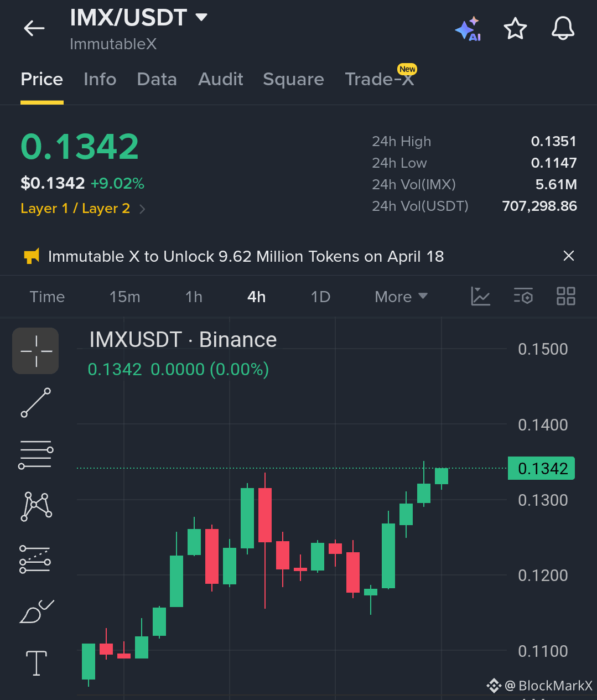Tap the 0.1400 price axis label
Image resolution: width=597 pixels, height=700 pixels.
coord(543,425)
